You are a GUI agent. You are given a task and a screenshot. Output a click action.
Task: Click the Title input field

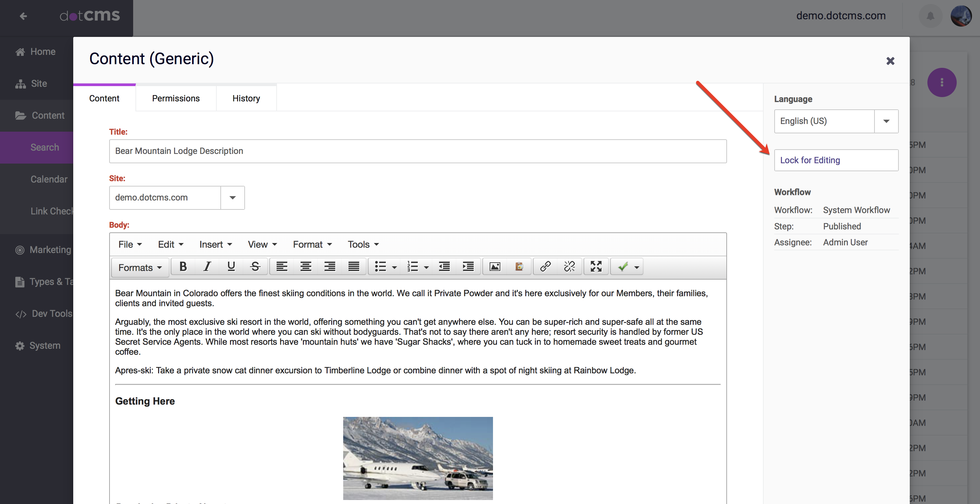418,151
